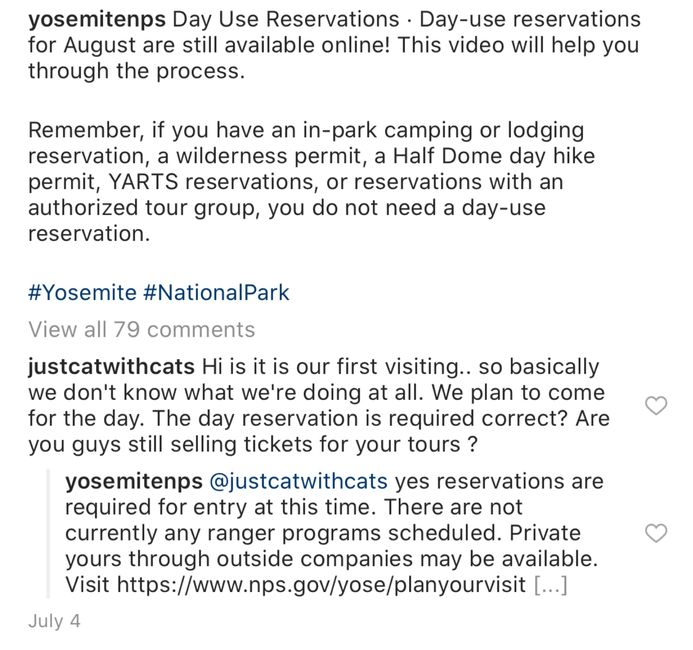Visit the nps.gov/yose/planyourvisit link

point(321,585)
